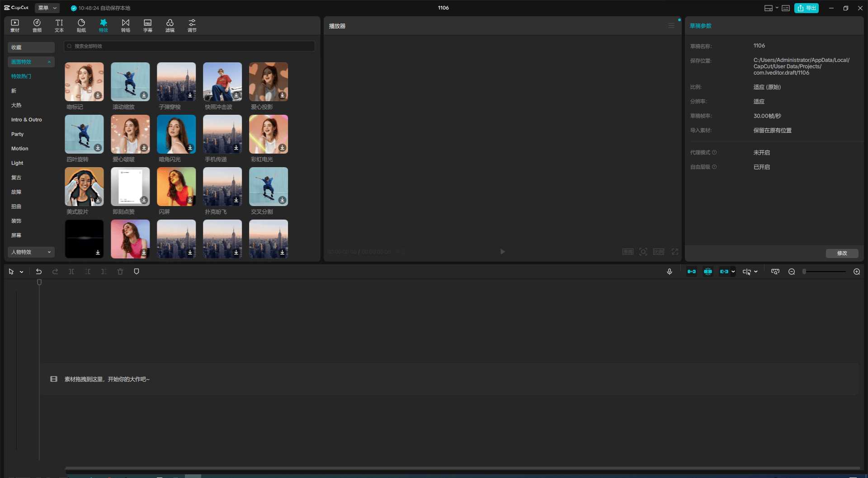Click the 修改 button in draft parameters
Screen dimensions: 868x478
(842, 253)
